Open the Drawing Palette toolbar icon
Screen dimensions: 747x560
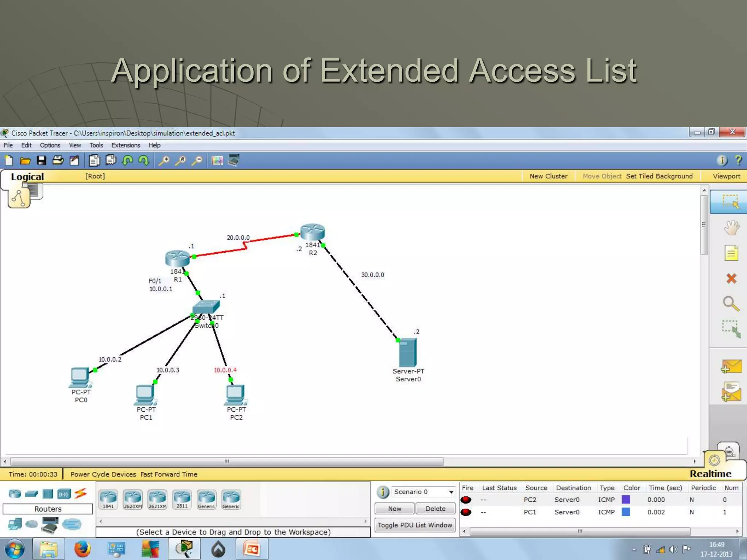217,160
